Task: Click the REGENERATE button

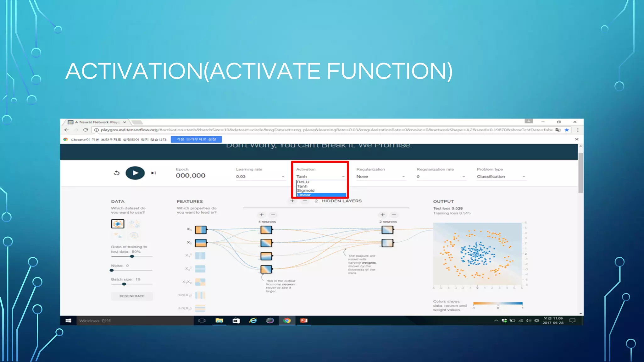Action: click(x=132, y=296)
